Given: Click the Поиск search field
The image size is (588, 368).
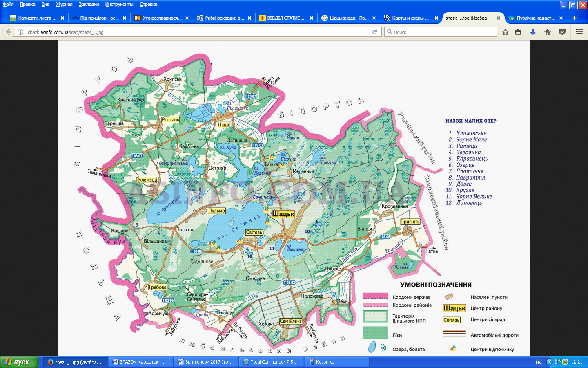Looking at the screenshot, I should (x=441, y=32).
